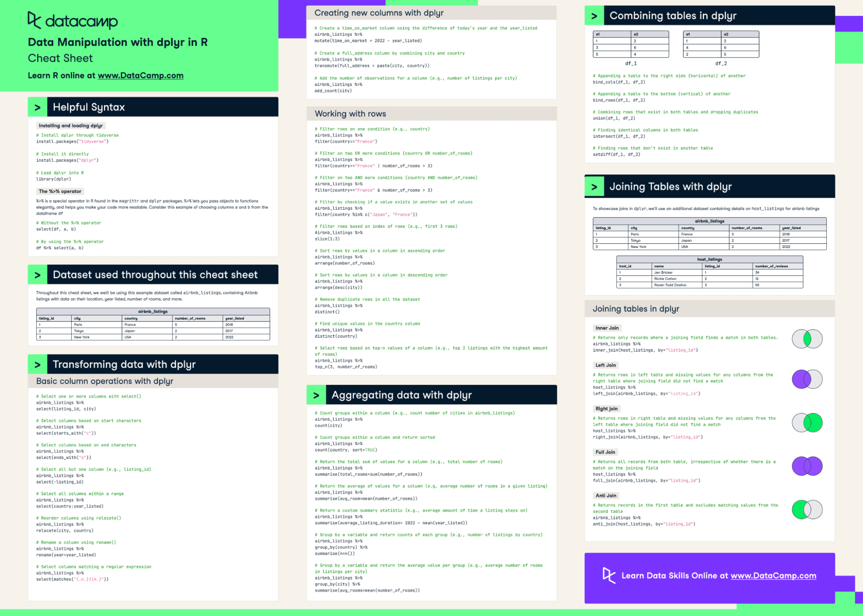The image size is (863, 616).
Task: Click the 'Working with rows' subheading
Action: pyautogui.click(x=351, y=114)
